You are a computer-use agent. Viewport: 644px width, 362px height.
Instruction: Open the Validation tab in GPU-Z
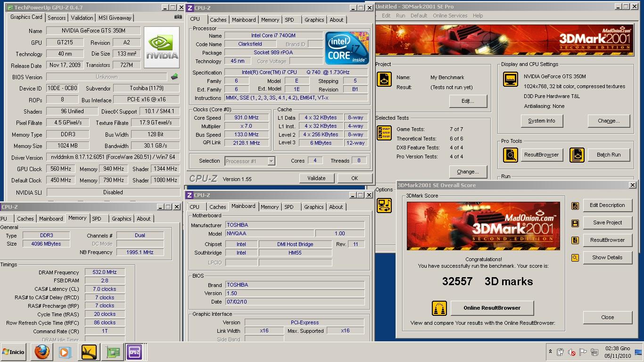point(82,18)
